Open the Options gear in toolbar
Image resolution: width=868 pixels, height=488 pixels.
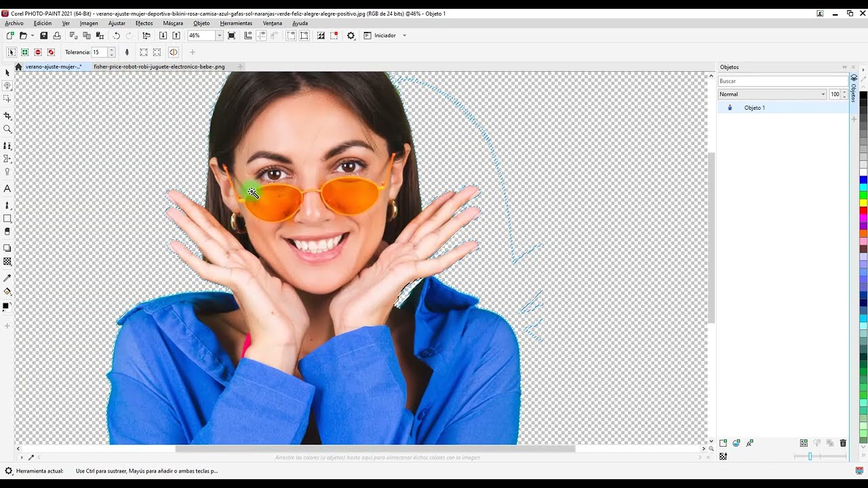(x=351, y=35)
